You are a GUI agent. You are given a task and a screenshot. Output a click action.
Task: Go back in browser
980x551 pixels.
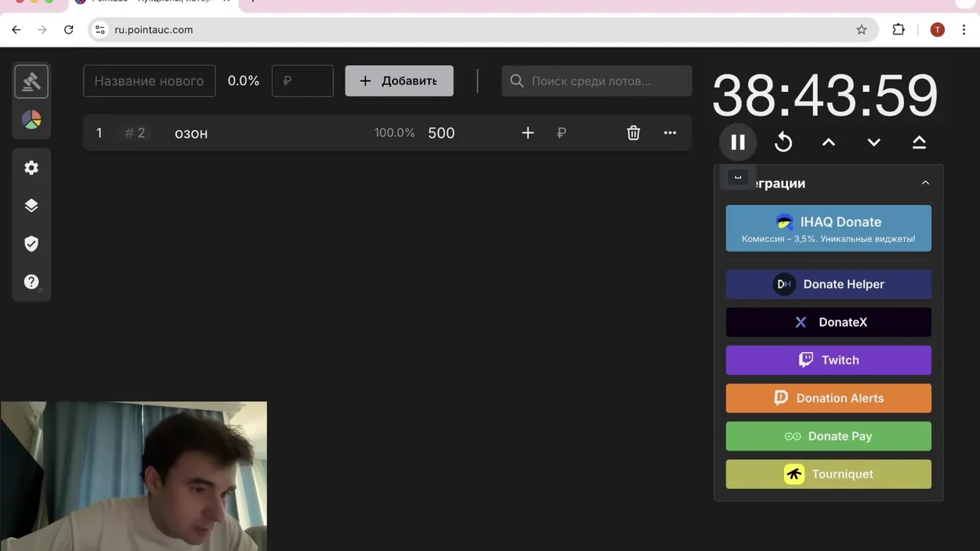[x=16, y=30]
